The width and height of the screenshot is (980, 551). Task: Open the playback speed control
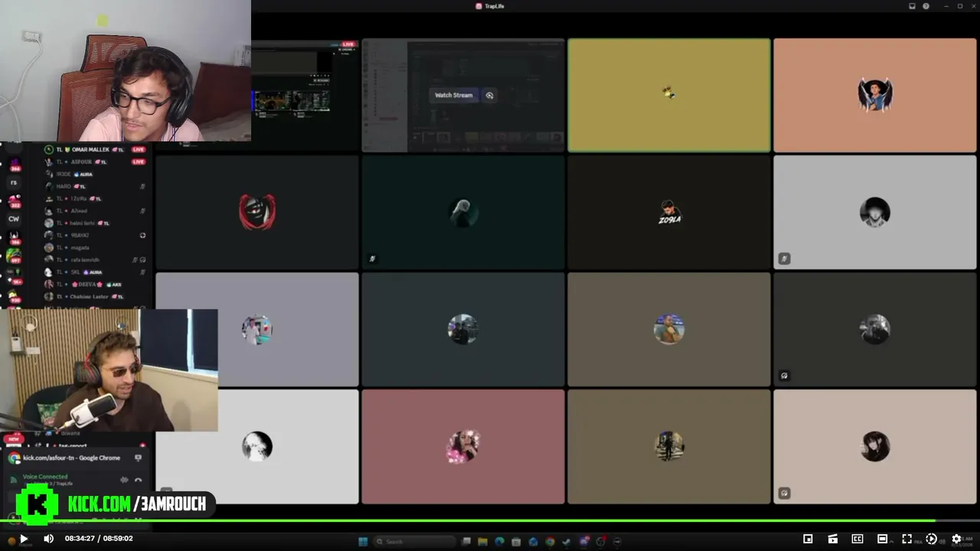(931, 539)
